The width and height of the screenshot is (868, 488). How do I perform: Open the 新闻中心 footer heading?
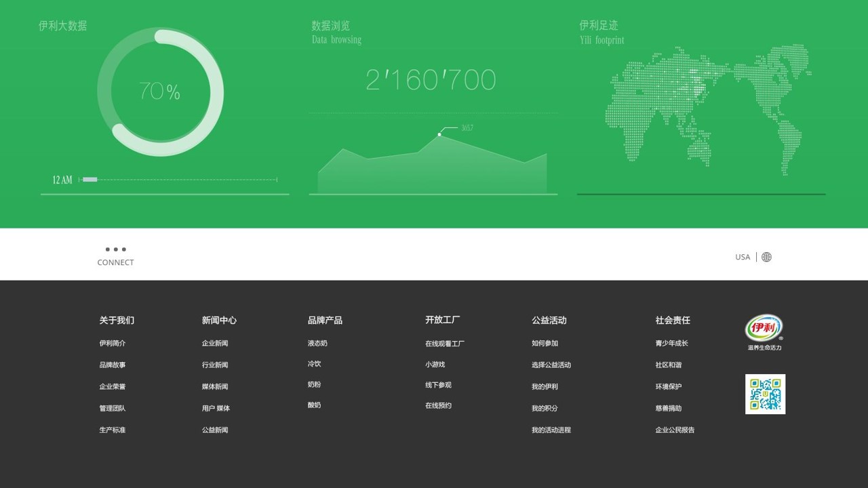pos(219,320)
